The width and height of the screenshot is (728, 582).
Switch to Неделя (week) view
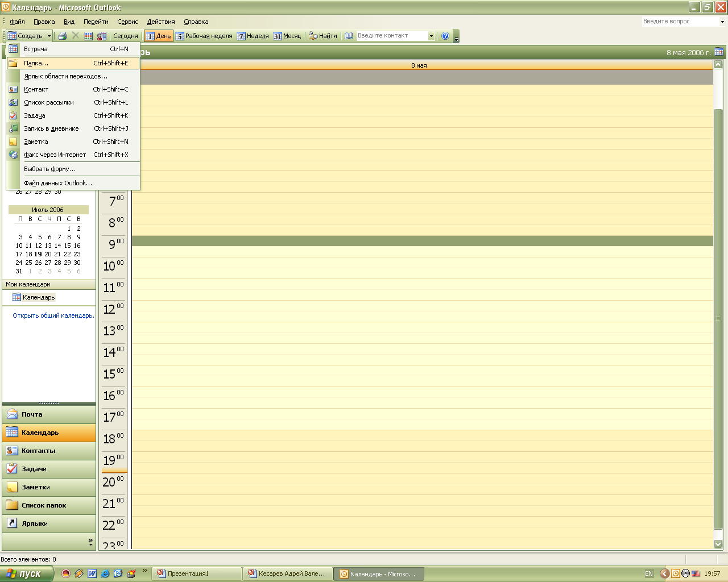(x=253, y=36)
